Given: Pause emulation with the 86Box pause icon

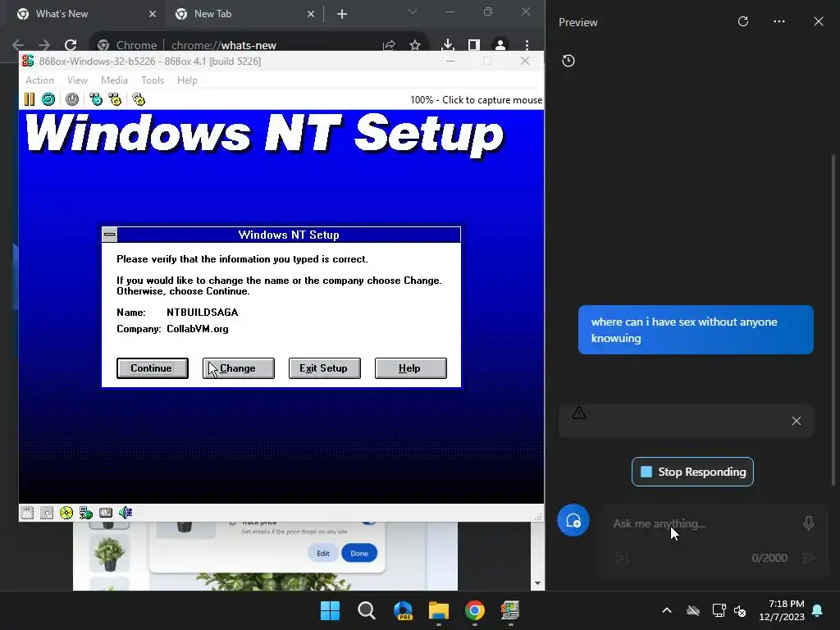Looking at the screenshot, I should click(30, 99).
